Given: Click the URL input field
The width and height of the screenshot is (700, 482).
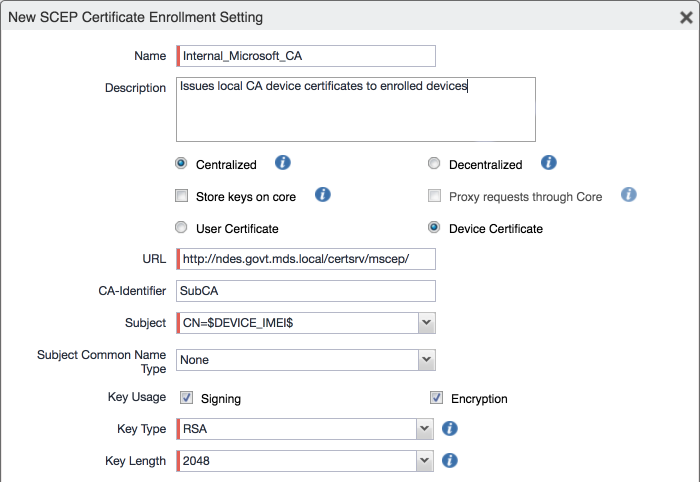Looking at the screenshot, I should coord(306,259).
